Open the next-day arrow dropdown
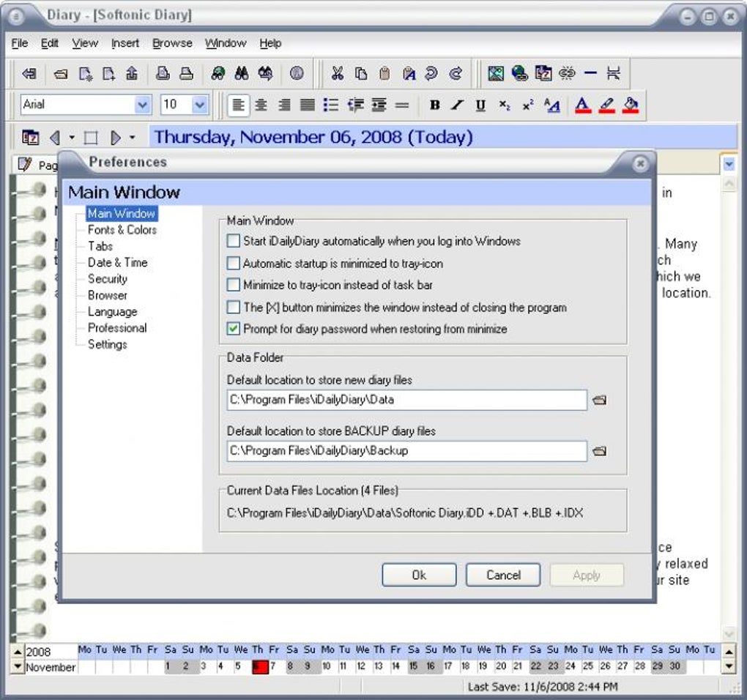 point(133,138)
